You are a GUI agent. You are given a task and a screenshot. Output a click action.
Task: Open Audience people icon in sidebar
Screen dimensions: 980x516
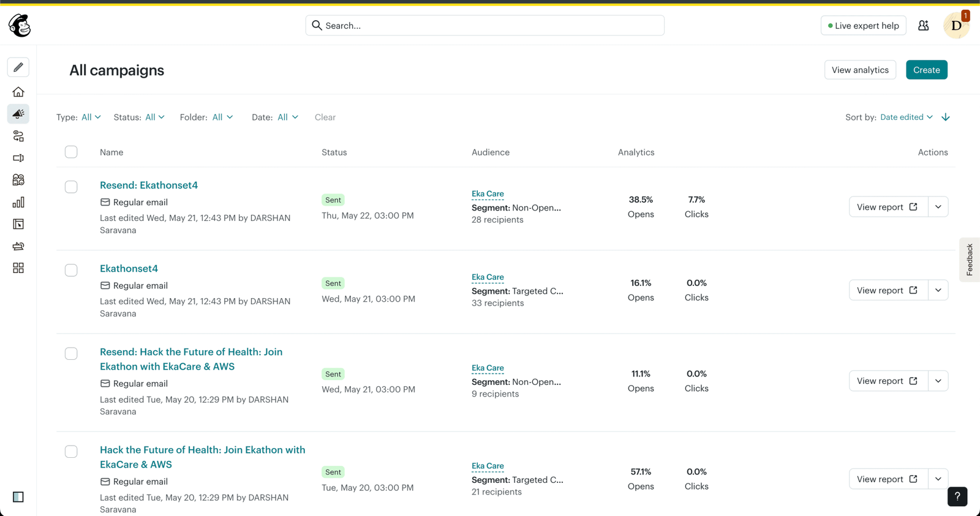click(x=18, y=180)
